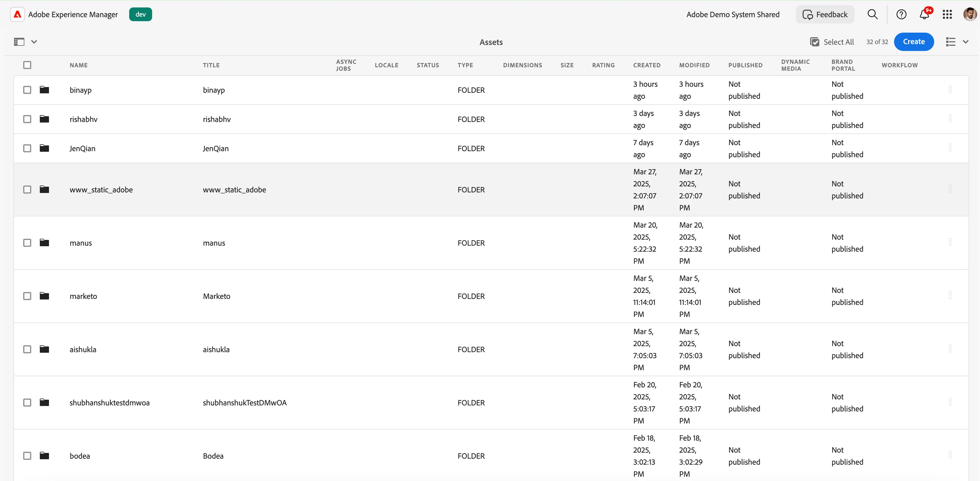
Task: Click the dev environment badge
Action: pyautogui.click(x=140, y=14)
